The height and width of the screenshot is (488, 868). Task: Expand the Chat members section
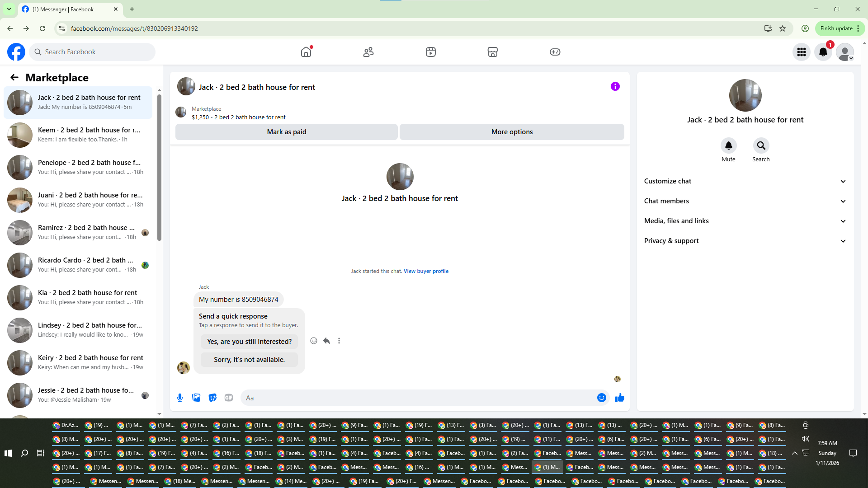coord(745,201)
